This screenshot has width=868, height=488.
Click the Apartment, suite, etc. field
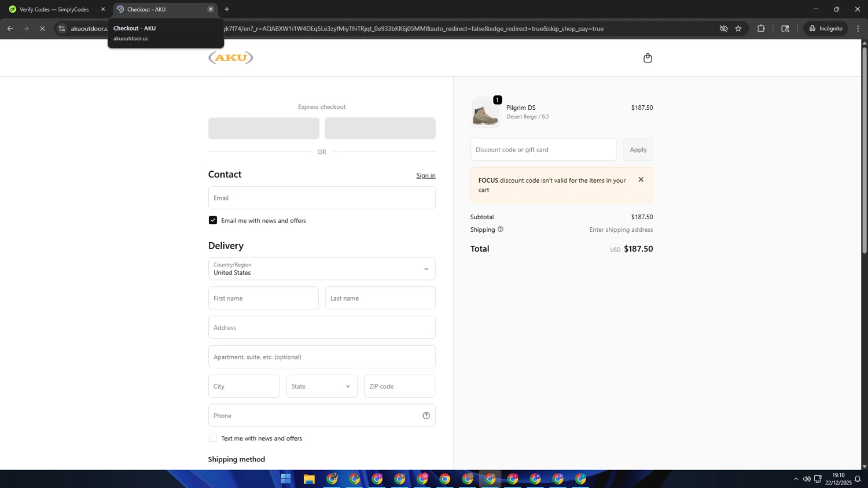pos(322,357)
